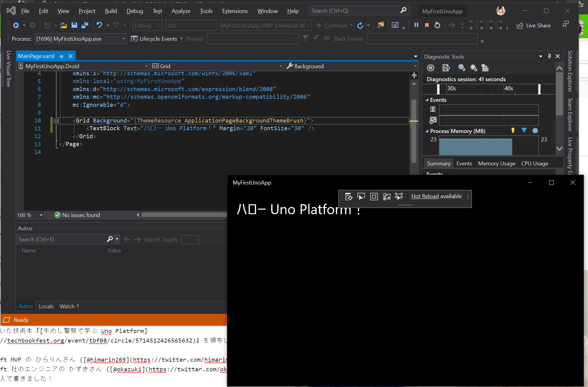The width and height of the screenshot is (588, 387).
Task: Zoom in on diagnostics timeline
Action: [462, 68]
